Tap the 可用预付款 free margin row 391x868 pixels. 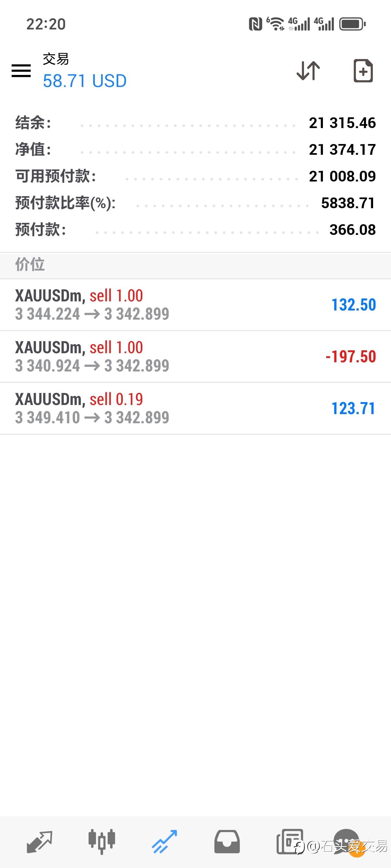coord(195,176)
